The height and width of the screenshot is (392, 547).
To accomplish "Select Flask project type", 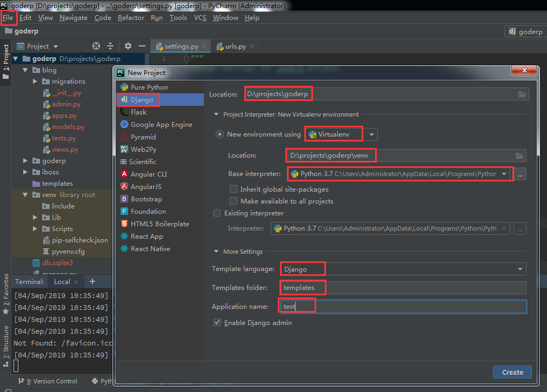I will 160,112.
